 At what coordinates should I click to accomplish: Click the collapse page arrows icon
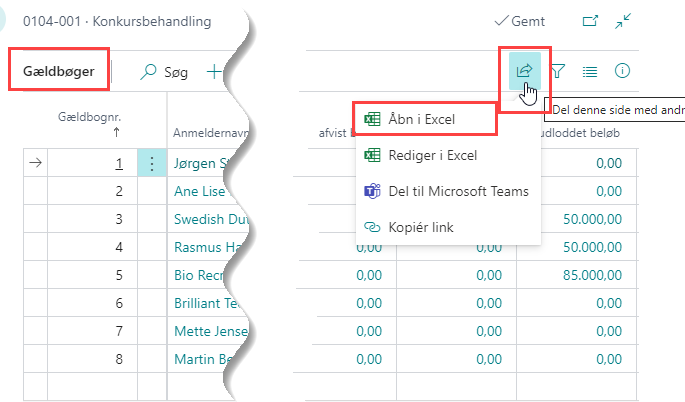[x=624, y=20]
